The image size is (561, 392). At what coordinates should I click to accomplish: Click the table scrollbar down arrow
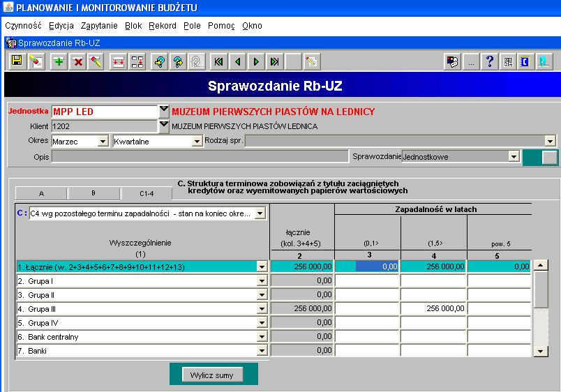541,352
